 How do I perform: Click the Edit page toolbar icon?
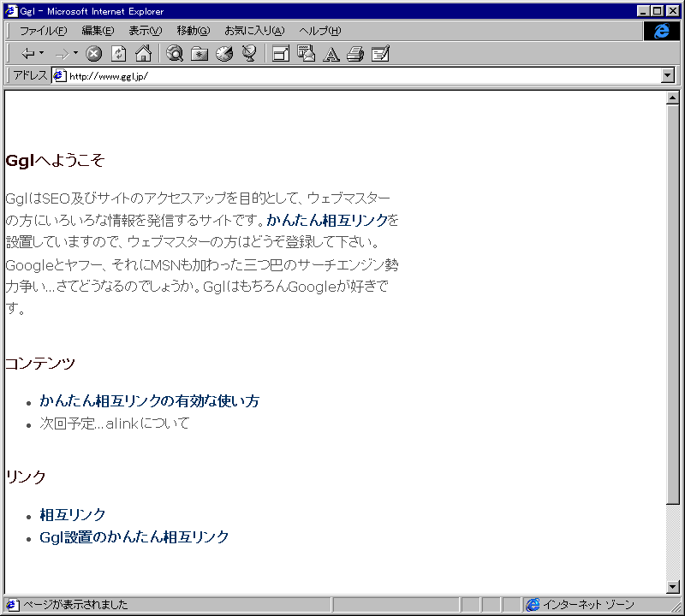tap(380, 54)
